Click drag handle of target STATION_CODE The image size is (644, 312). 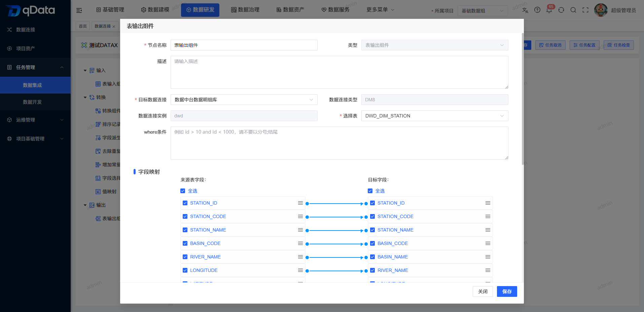click(x=488, y=216)
